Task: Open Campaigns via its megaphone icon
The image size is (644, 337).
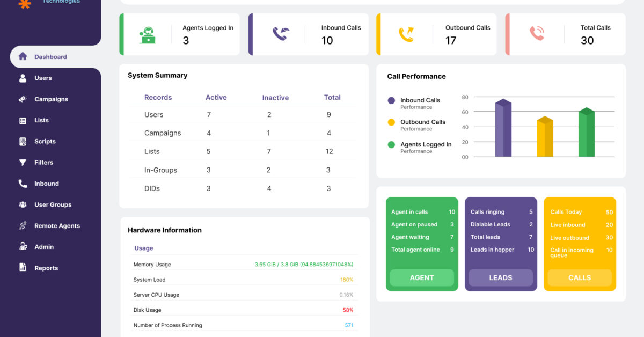Action: point(23,99)
